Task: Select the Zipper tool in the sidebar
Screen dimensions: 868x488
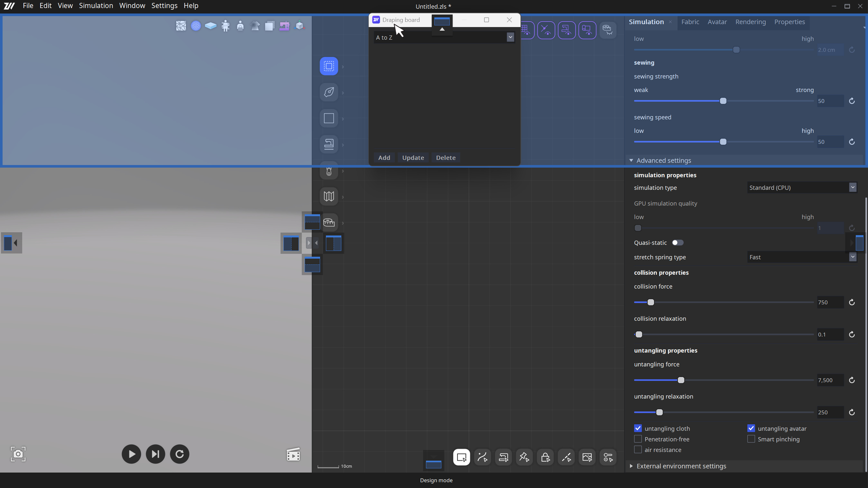Action: point(328,170)
